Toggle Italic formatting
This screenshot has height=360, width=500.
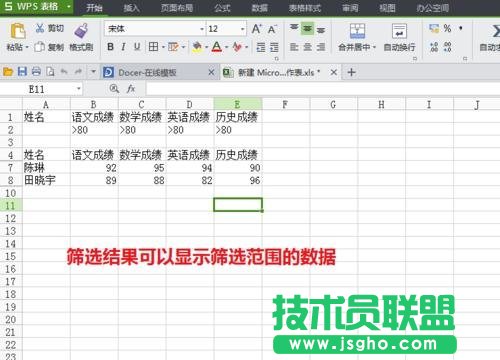tap(124, 47)
